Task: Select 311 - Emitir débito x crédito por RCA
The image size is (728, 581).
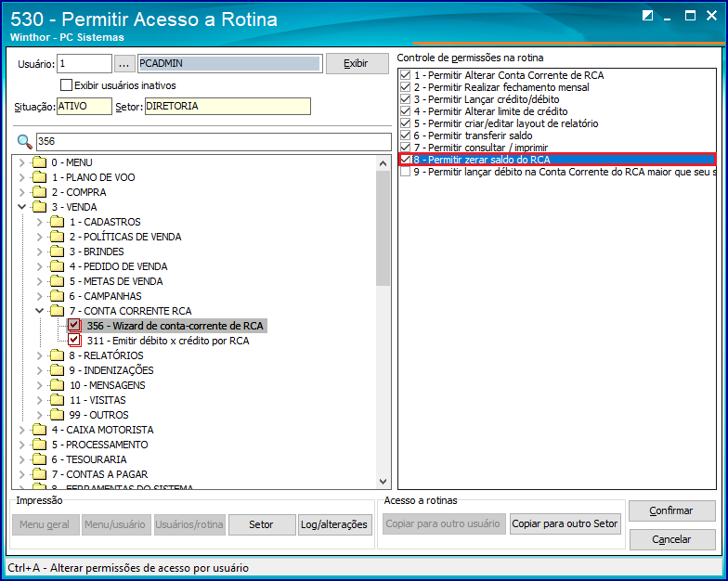Action: pos(168,341)
